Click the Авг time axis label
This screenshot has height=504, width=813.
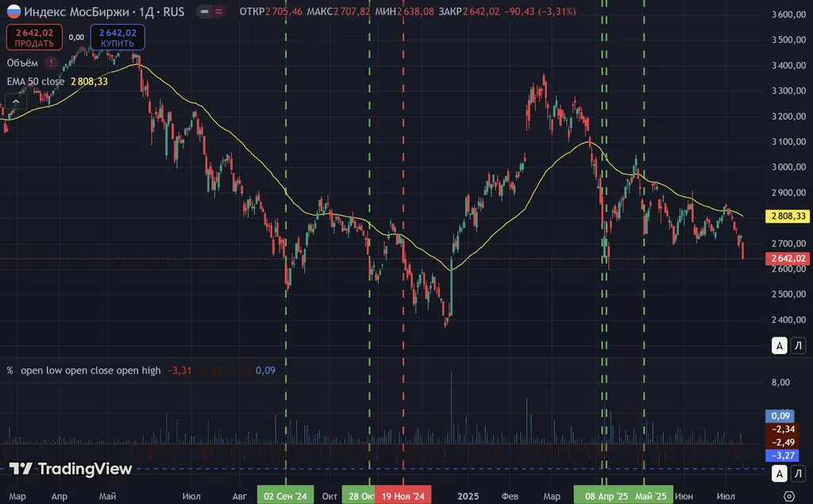(x=240, y=496)
